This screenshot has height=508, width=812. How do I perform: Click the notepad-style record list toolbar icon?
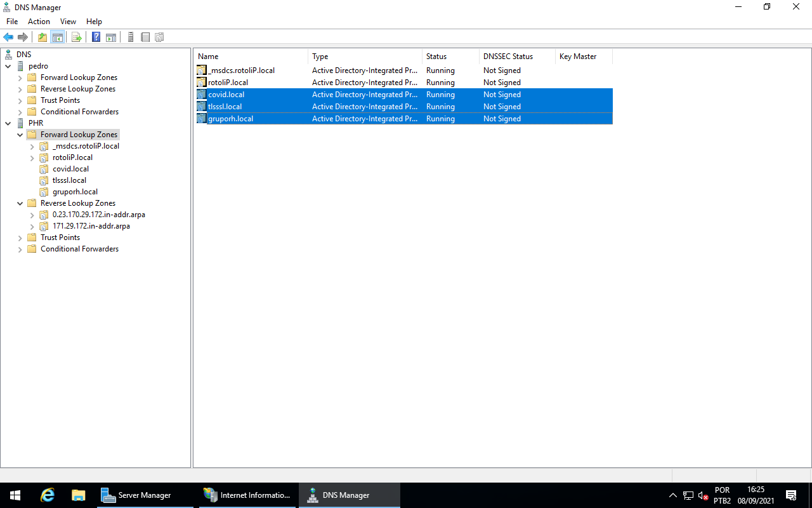145,37
